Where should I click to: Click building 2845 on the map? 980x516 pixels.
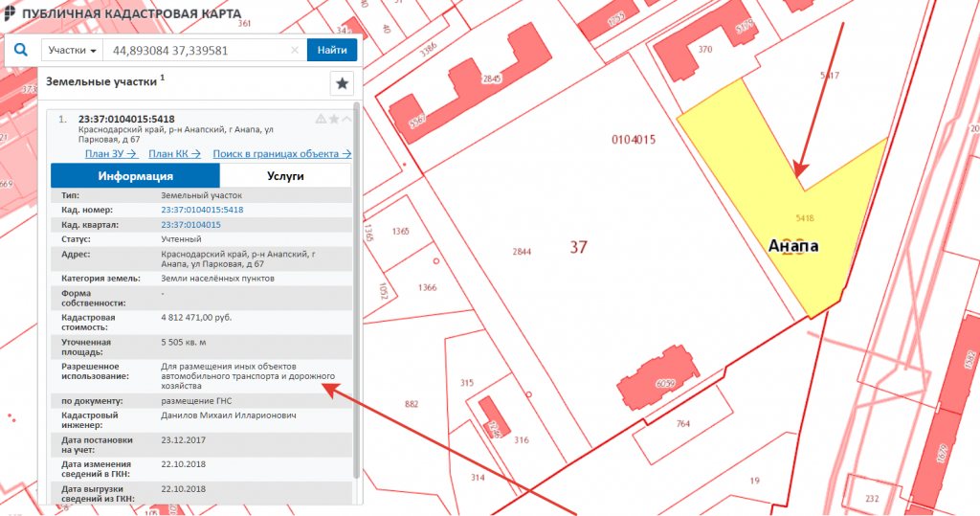(x=491, y=79)
